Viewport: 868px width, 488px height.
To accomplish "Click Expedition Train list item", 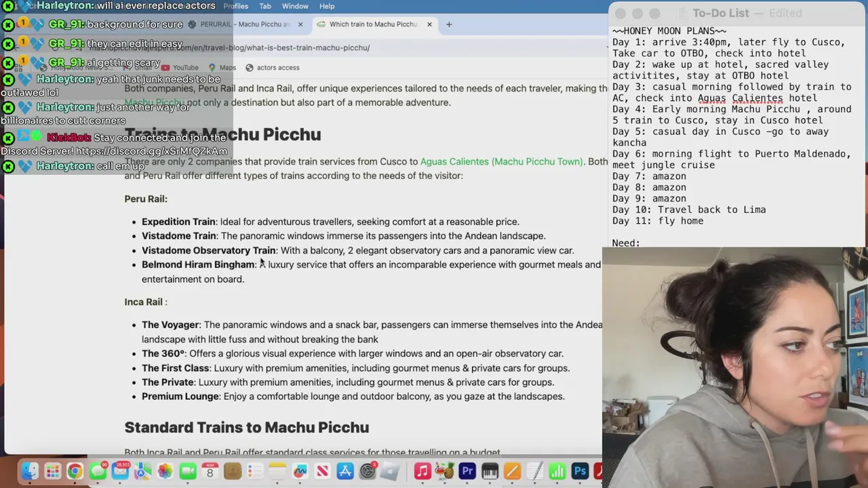I will coord(330,222).
